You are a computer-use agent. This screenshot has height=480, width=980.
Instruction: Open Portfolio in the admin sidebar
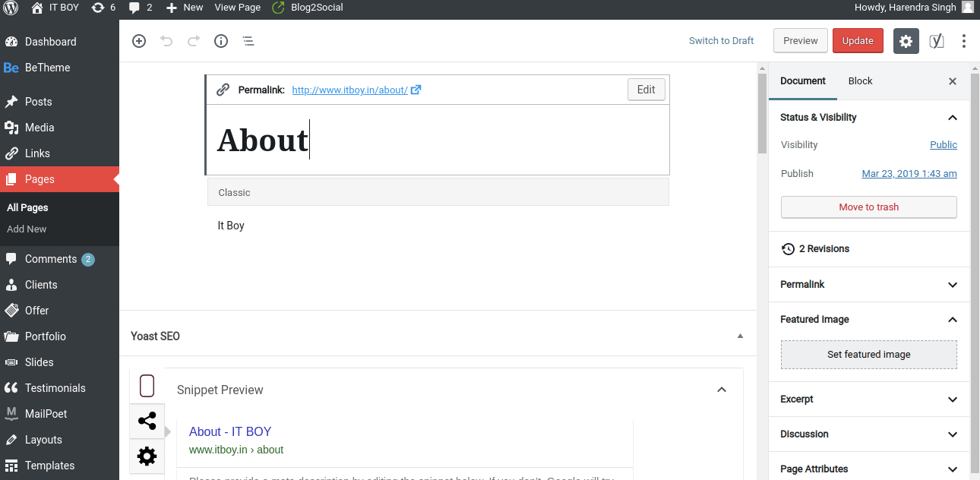click(x=45, y=336)
